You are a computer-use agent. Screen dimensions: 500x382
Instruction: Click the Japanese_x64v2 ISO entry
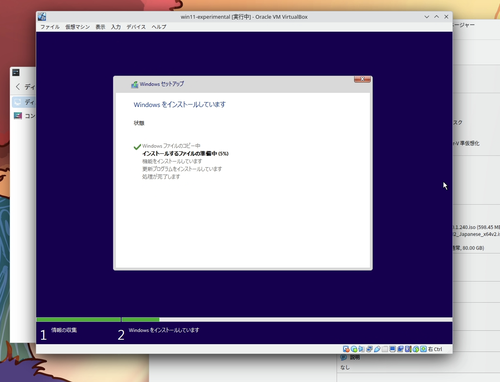[x=476, y=234]
